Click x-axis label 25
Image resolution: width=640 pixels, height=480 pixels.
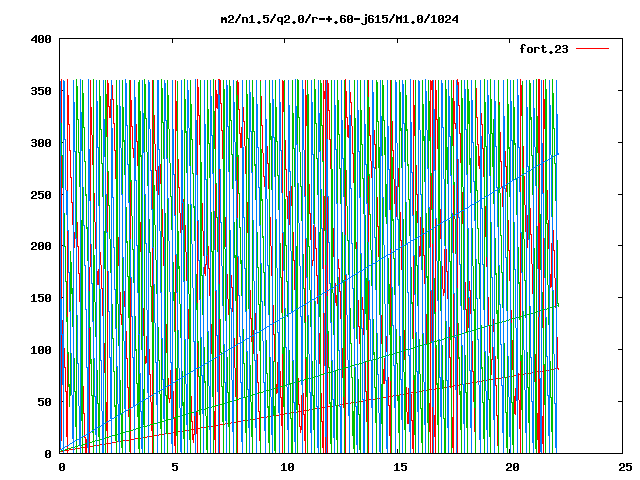pos(624,467)
